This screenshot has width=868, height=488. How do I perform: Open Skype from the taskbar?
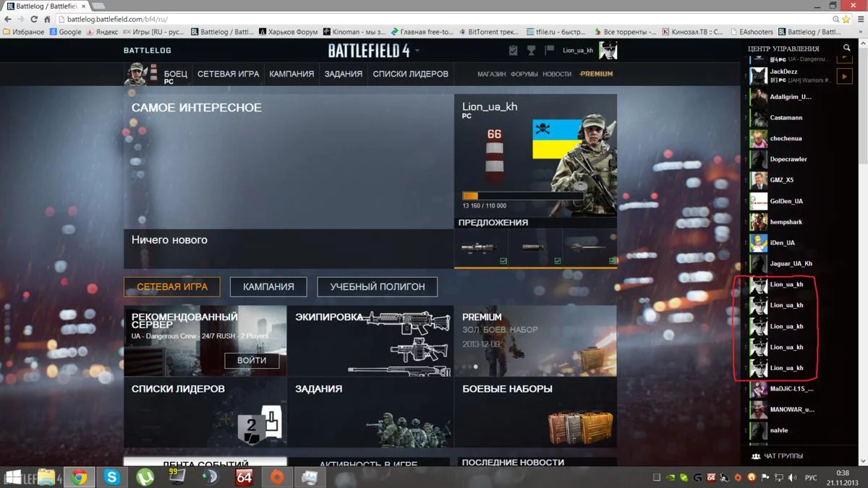(x=112, y=476)
